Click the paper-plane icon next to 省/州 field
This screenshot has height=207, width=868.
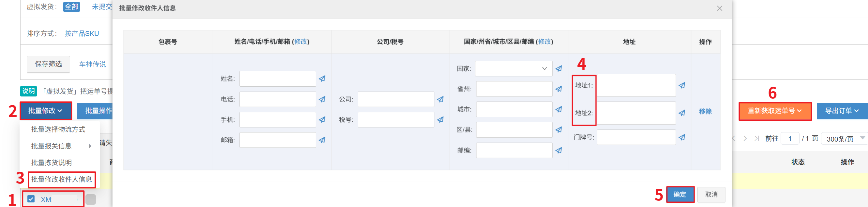pos(559,89)
